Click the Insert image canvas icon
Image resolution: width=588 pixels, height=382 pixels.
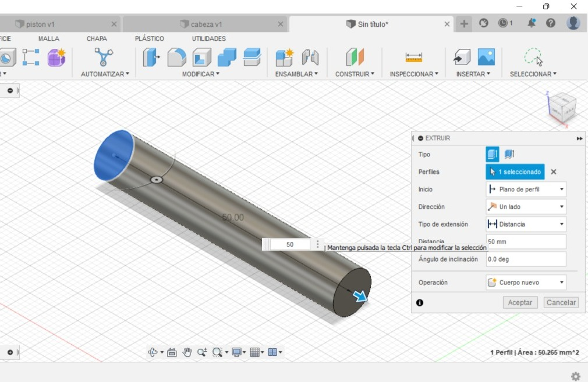(486, 58)
